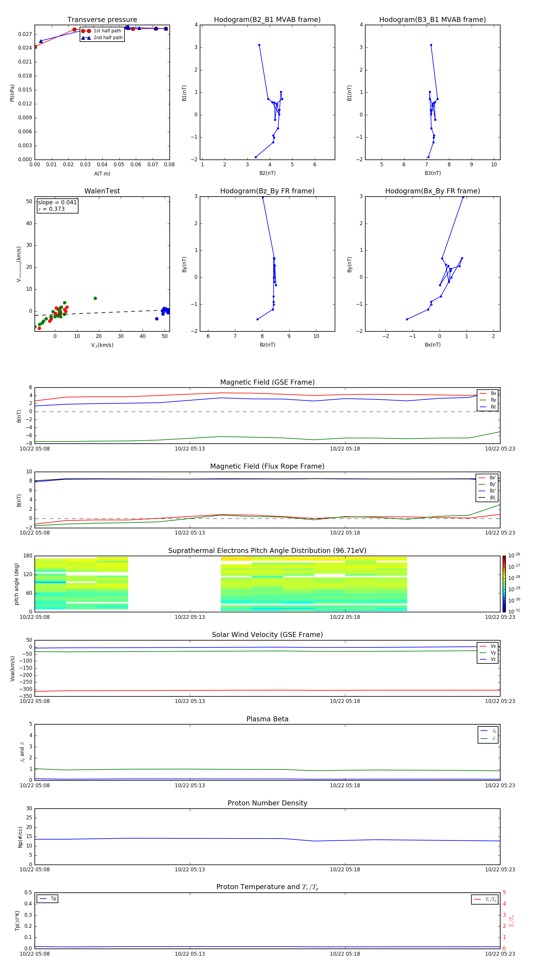Click the 'Hodogram(Bz_By FR frame)' title
Screen dimensions: 535x980
point(267,191)
